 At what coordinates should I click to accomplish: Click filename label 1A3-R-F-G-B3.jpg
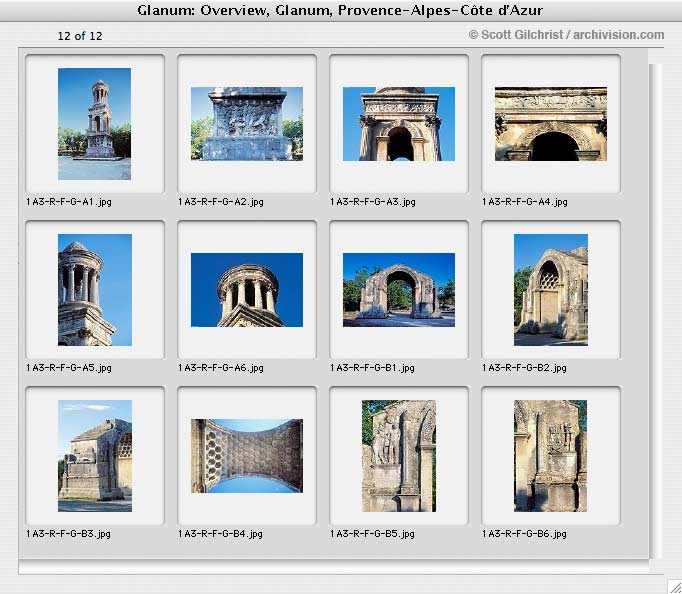pyautogui.click(x=68, y=534)
